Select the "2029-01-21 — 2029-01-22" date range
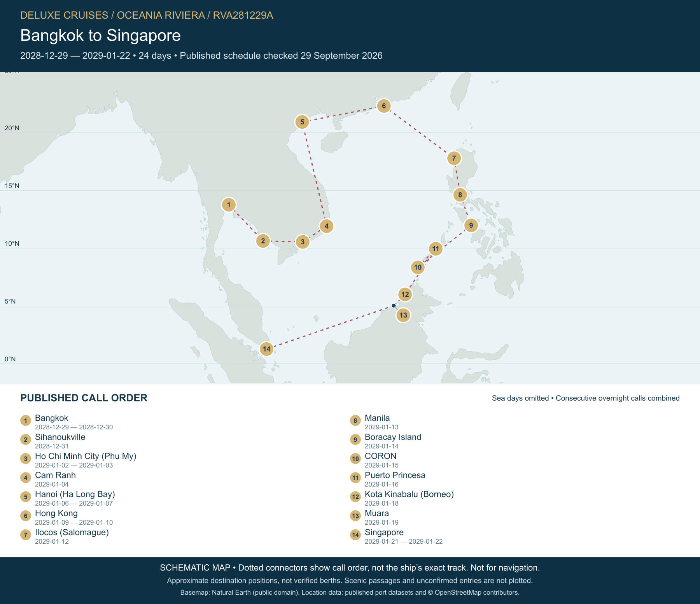 [404, 541]
